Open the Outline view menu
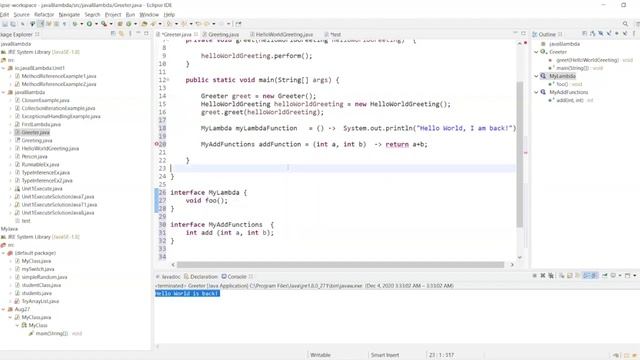The width and height of the screenshot is (640, 360). point(634,33)
